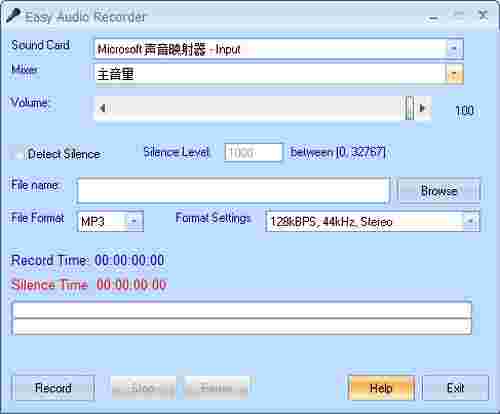Image resolution: width=500 pixels, height=414 pixels.
Task: Start recording with the Record button
Action: click(53, 388)
